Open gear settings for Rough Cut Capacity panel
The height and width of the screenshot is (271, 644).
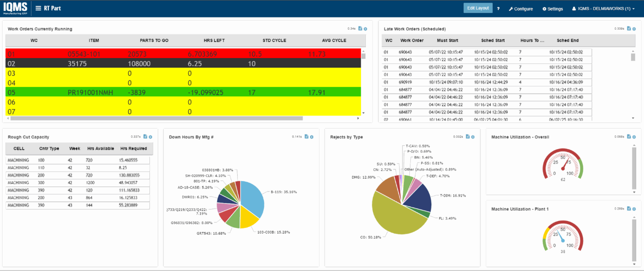[x=151, y=136]
